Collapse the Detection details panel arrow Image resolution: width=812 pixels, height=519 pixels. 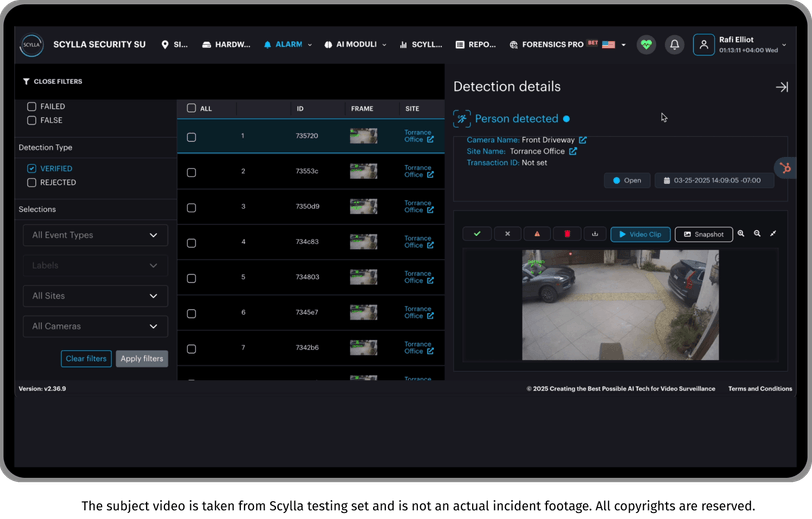point(782,87)
